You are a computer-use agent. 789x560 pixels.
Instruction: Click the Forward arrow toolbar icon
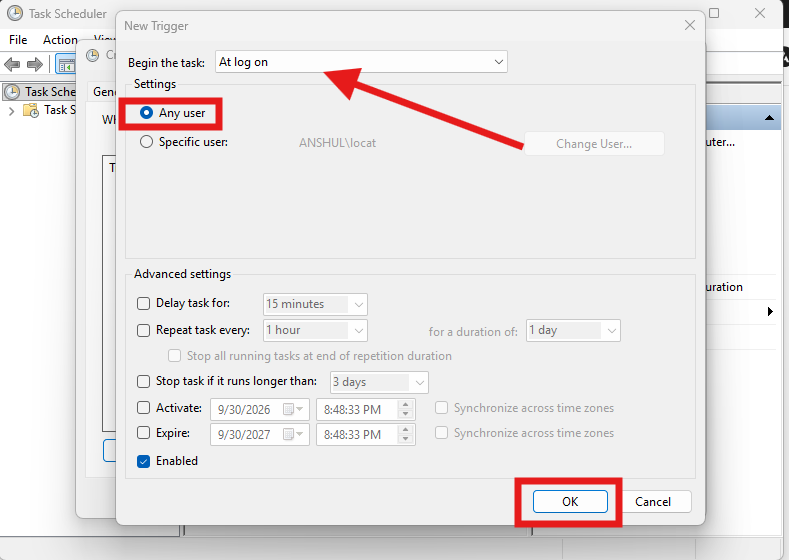pyautogui.click(x=35, y=64)
